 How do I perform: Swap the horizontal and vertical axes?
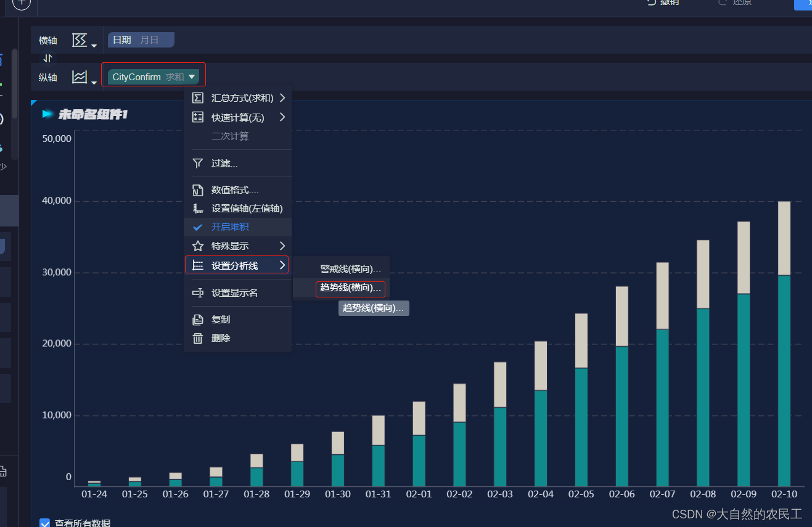pyautogui.click(x=48, y=59)
